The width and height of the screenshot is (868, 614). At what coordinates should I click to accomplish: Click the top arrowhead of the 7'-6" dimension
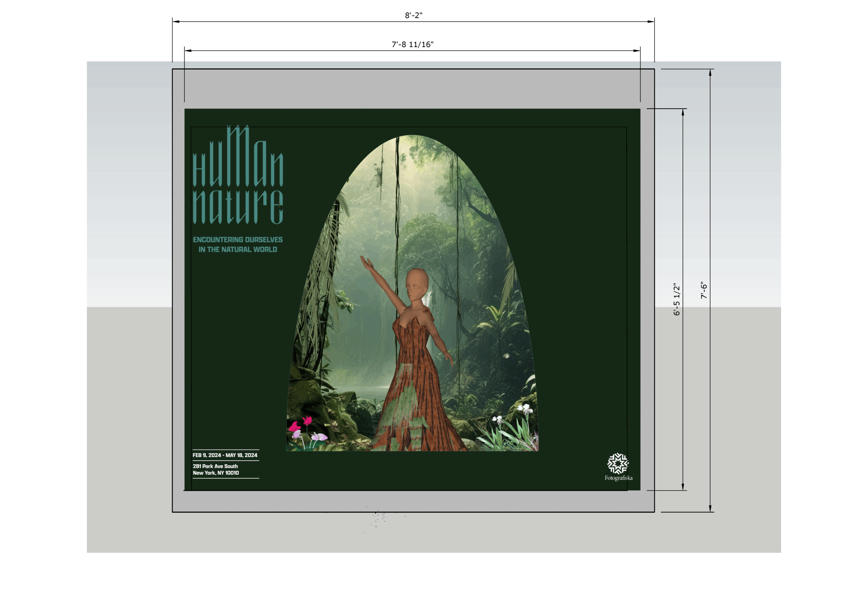(x=710, y=73)
